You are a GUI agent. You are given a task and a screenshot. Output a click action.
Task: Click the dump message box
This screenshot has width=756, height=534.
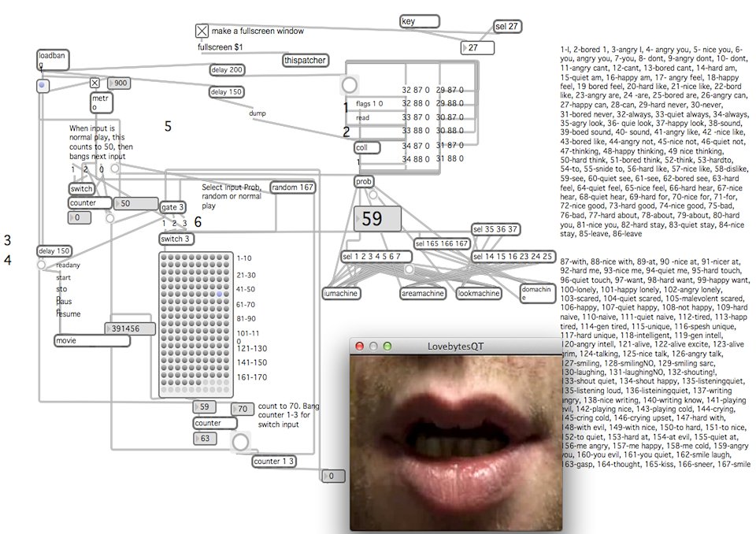258,113
